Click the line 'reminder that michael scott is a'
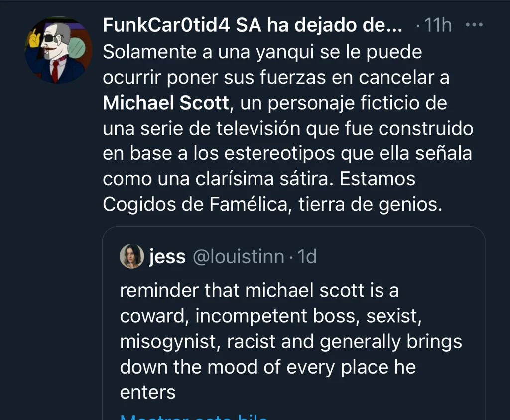Screen dimensions: 510x420 [259, 291]
